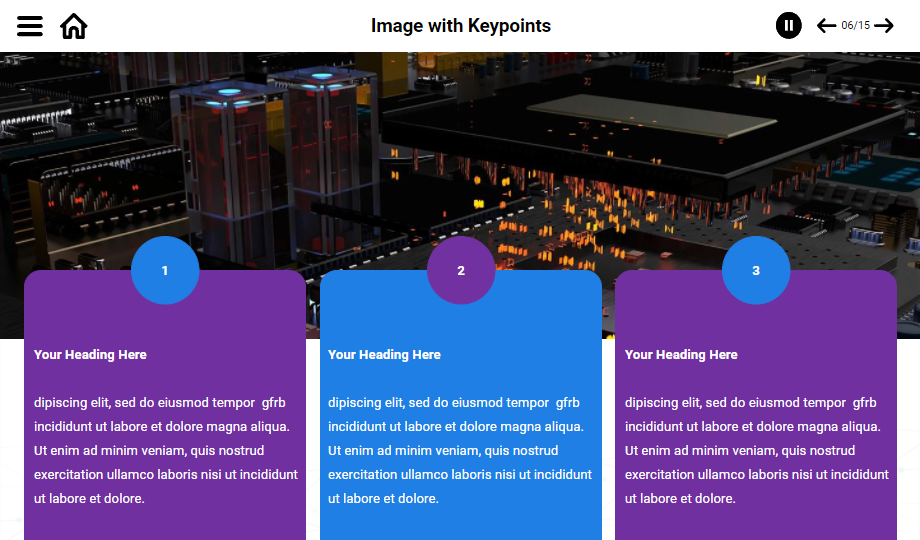Click the paragraph in the rightmost card
Viewport: 920px width, 540px height.
pos(756,450)
